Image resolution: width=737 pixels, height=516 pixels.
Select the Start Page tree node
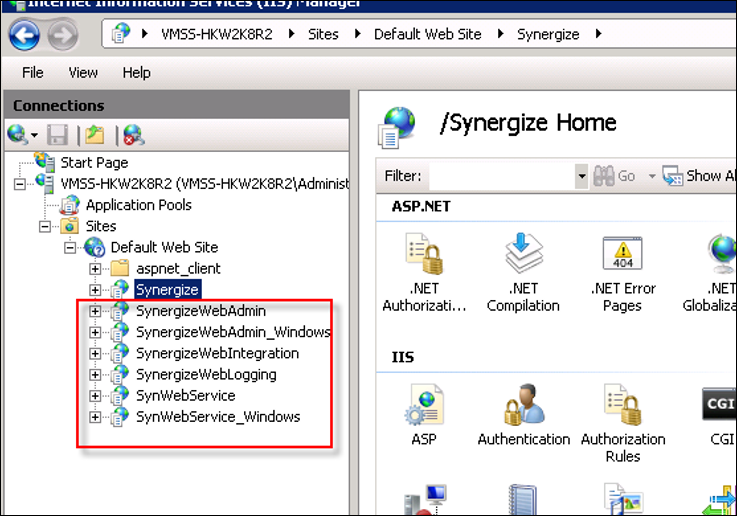pyautogui.click(x=94, y=163)
